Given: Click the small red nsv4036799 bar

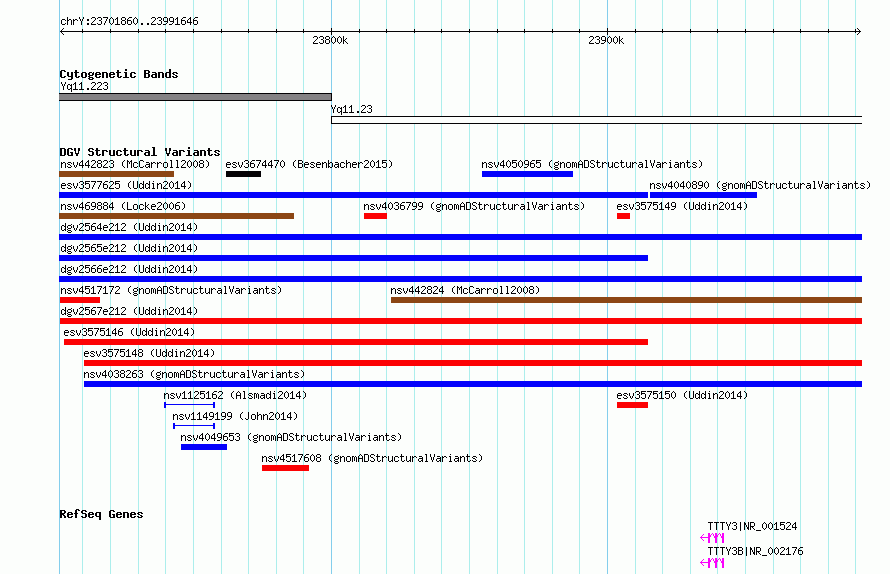Looking at the screenshot, I should click(x=375, y=216).
